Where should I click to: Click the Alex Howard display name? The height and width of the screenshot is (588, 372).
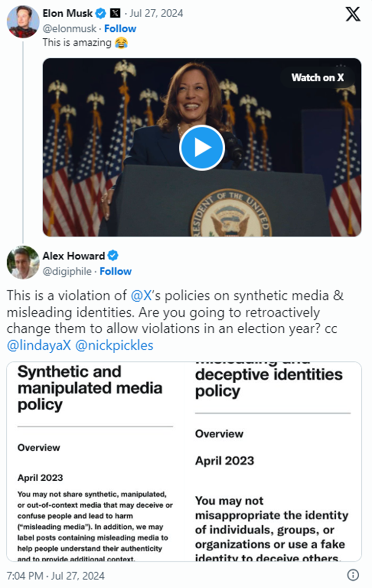pyautogui.click(x=73, y=256)
